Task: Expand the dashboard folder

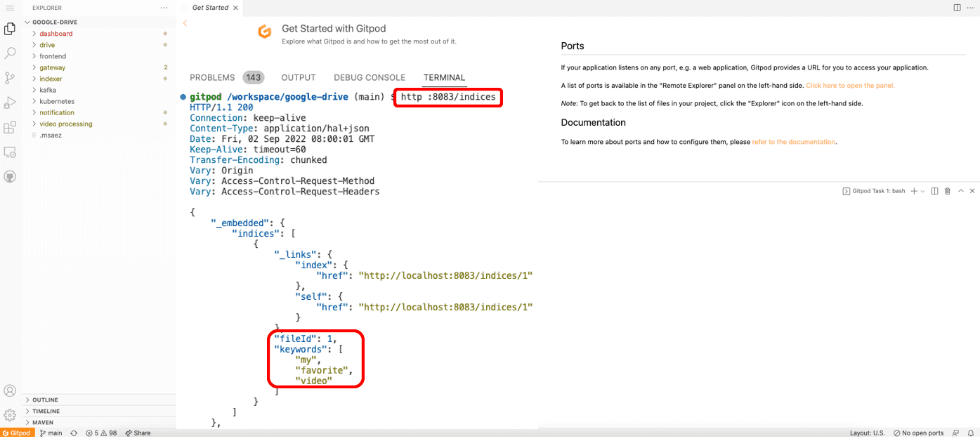Action: (x=56, y=34)
